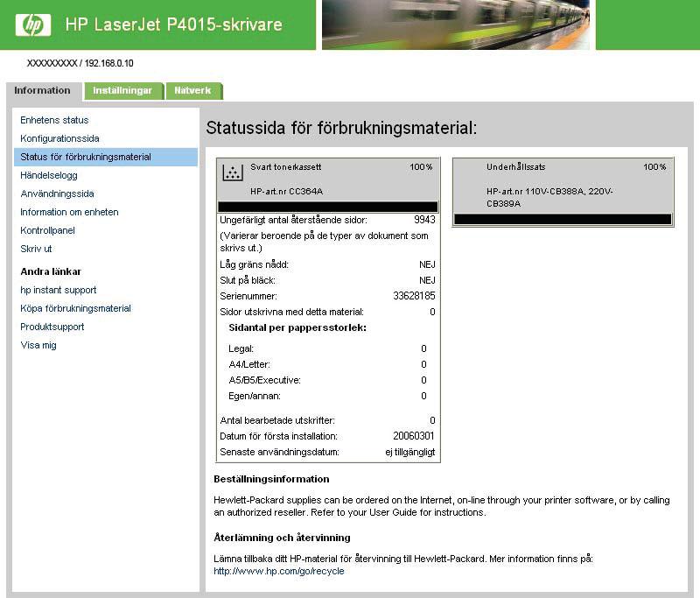
Task: Click Sidantal per pappersstorlek heading
Action: click(297, 327)
